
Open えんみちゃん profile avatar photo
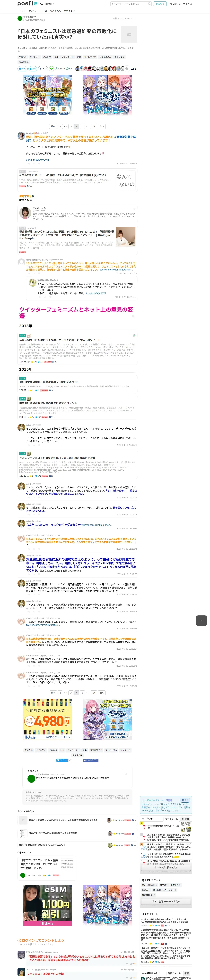[x=25, y=212]
